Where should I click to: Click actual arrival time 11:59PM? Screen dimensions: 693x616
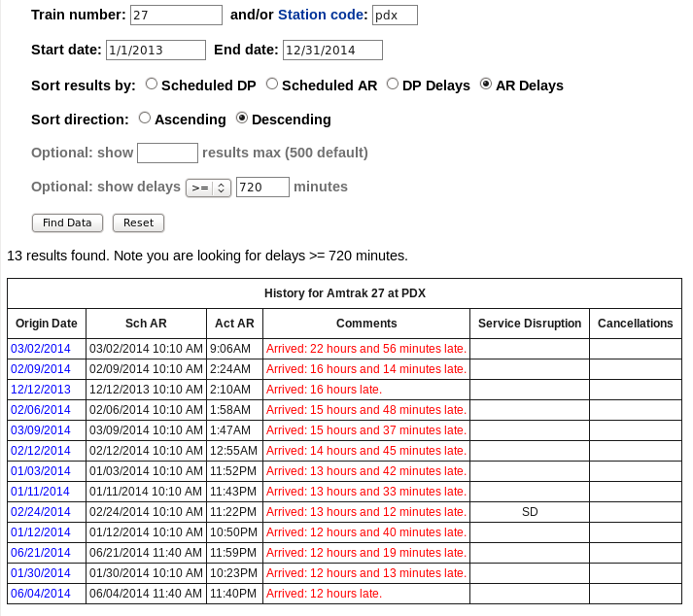tap(233, 553)
